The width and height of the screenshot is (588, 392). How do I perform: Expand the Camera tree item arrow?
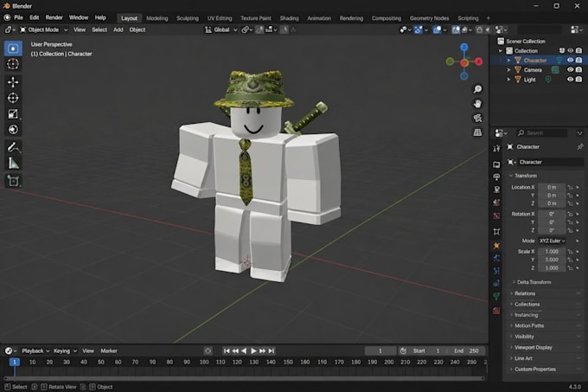(508, 70)
